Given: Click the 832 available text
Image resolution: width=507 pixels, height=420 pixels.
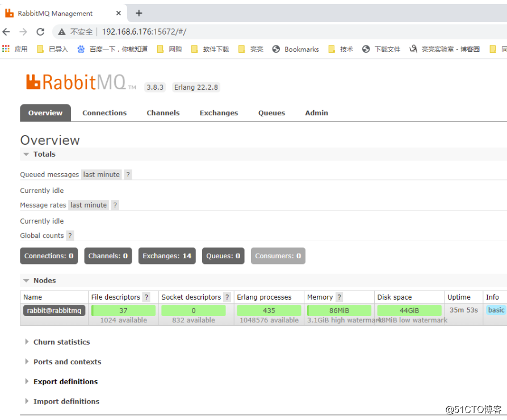Looking at the screenshot, I should [194, 320].
